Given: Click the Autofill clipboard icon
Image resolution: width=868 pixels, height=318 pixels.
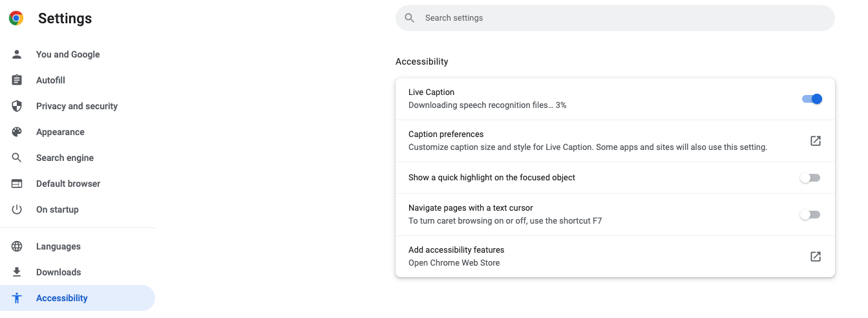Looking at the screenshot, I should click(17, 80).
